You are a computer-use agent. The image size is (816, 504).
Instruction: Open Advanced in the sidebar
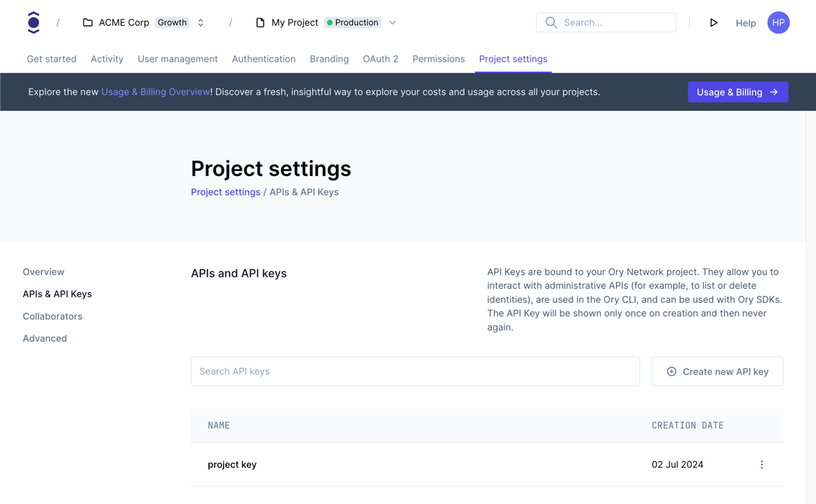(45, 339)
